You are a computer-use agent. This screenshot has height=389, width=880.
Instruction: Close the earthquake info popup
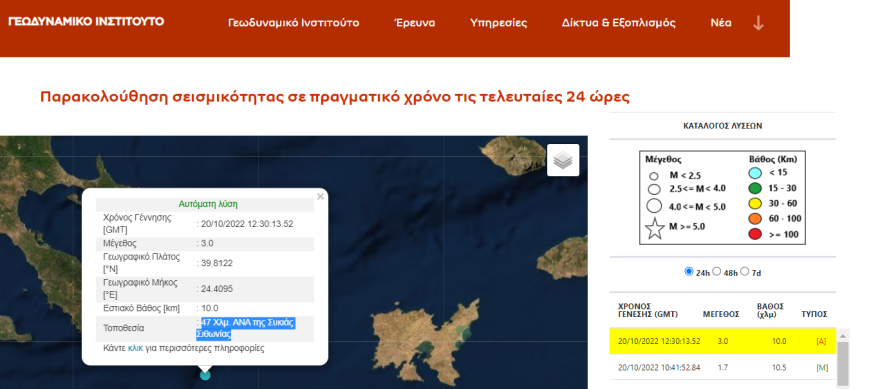[x=320, y=196]
